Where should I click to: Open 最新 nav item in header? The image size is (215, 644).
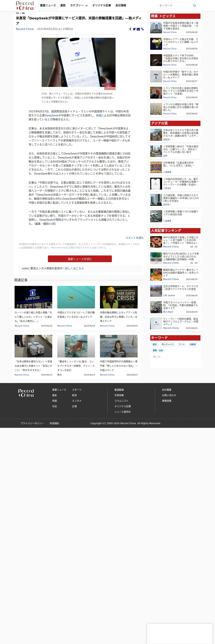pyautogui.click(x=63, y=6)
